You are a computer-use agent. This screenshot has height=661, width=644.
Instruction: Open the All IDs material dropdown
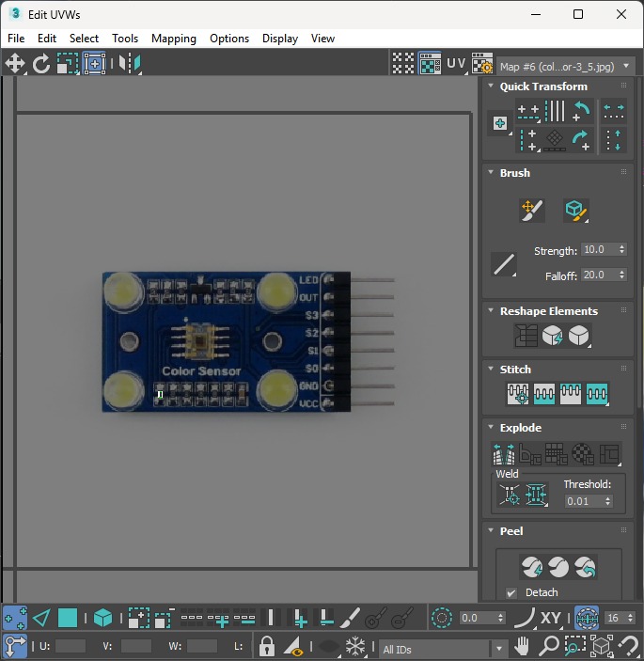pyautogui.click(x=444, y=649)
